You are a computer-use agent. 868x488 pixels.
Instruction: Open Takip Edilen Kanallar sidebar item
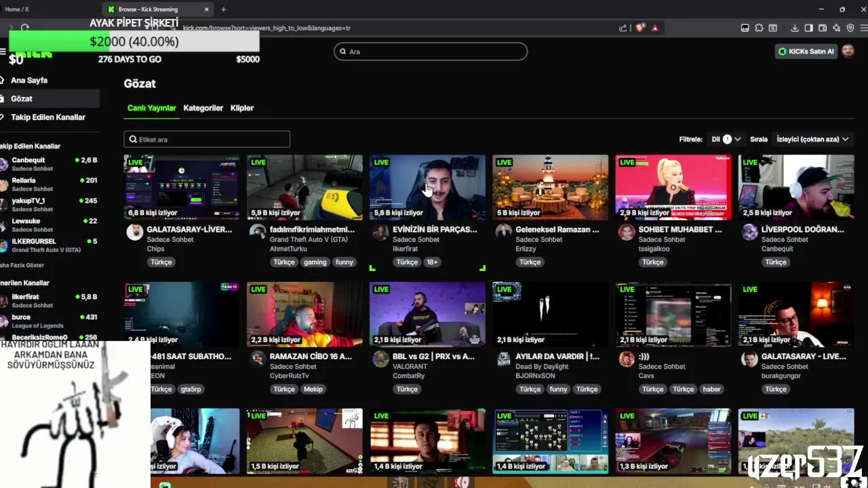(x=49, y=117)
